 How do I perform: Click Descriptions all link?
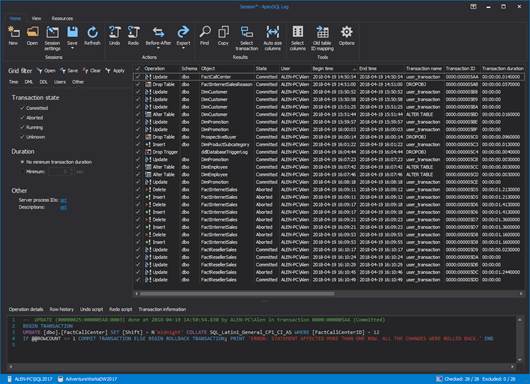tap(64, 208)
